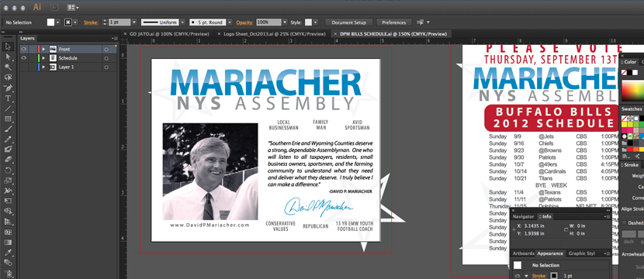Click the Style swatch in control bar
The image size is (644, 279).
[x=308, y=22]
